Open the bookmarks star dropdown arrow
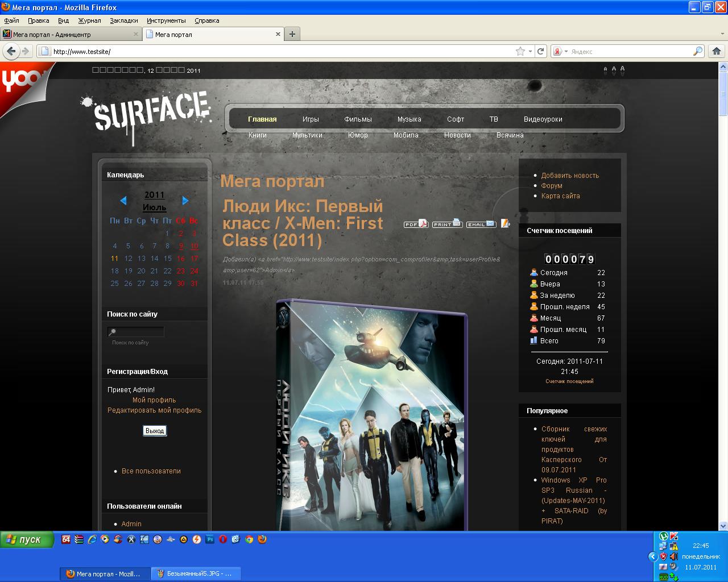Screen dimensions: 728x582 [x=531, y=51]
